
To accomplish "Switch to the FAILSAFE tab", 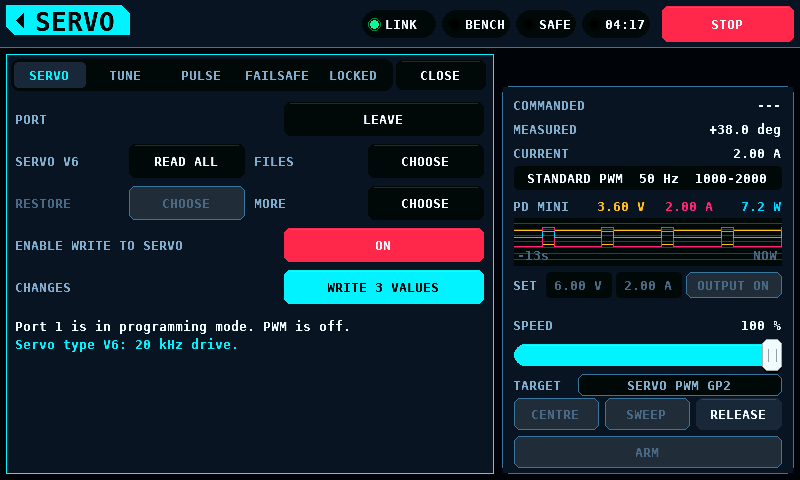I will click(277, 75).
